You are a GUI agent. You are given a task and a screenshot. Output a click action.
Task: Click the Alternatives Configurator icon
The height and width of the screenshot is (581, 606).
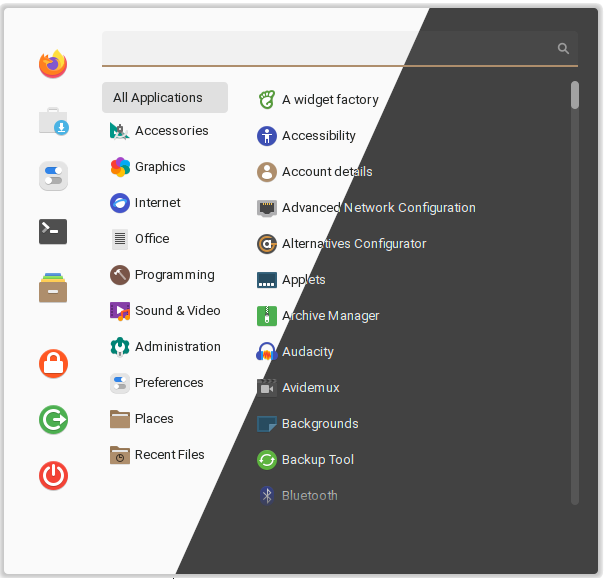click(x=267, y=244)
